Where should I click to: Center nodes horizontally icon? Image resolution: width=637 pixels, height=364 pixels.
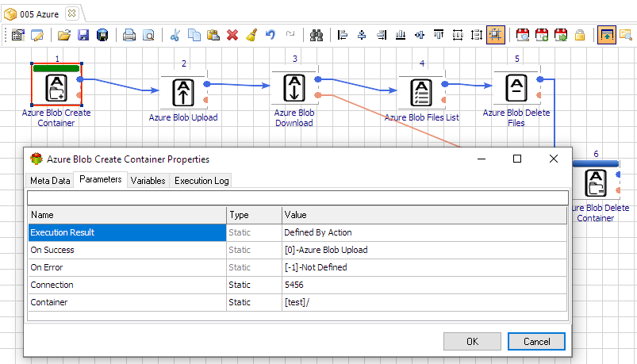point(362,35)
